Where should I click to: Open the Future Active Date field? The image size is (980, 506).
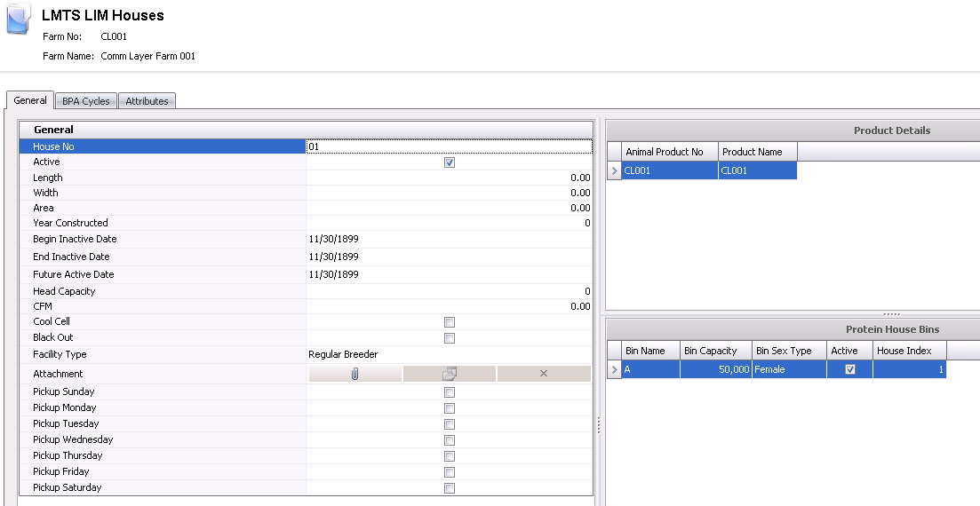(449, 274)
